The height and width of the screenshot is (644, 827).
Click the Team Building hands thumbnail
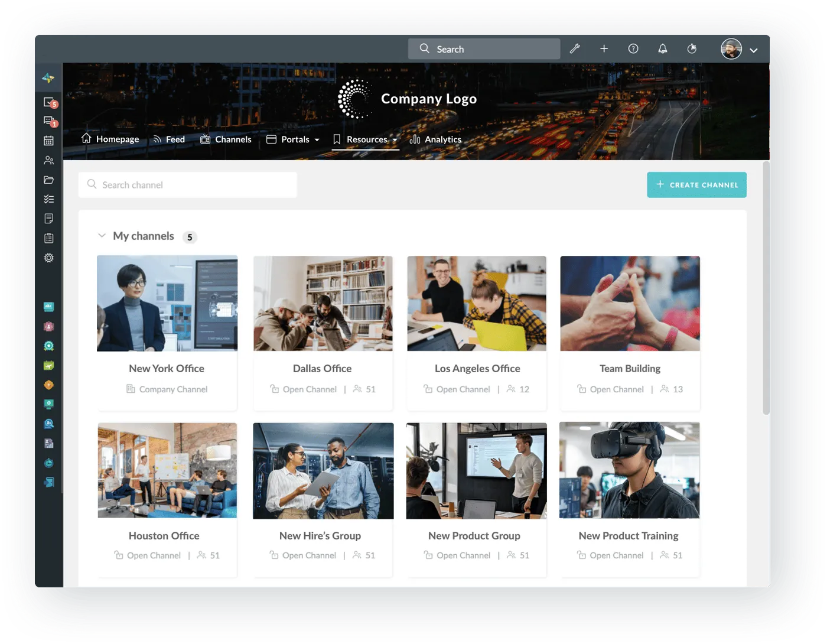pos(630,303)
